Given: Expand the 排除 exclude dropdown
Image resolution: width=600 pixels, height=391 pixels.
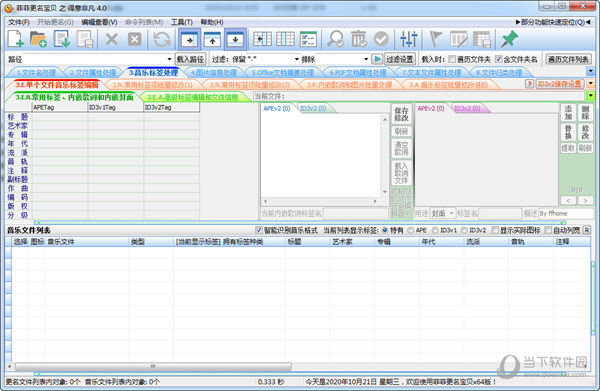Looking at the screenshot, I should click(x=366, y=59).
